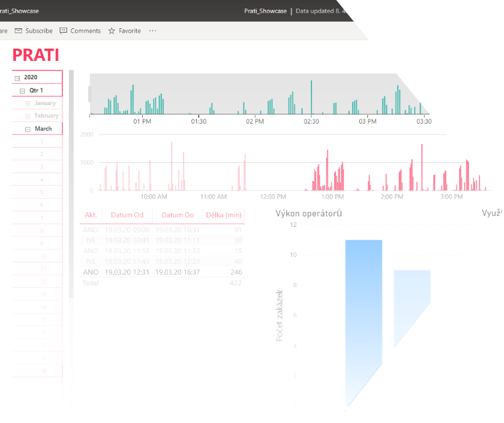This screenshot has width=504, height=423.
Task: Collapse the 2020 year node
Action: pos(17,78)
